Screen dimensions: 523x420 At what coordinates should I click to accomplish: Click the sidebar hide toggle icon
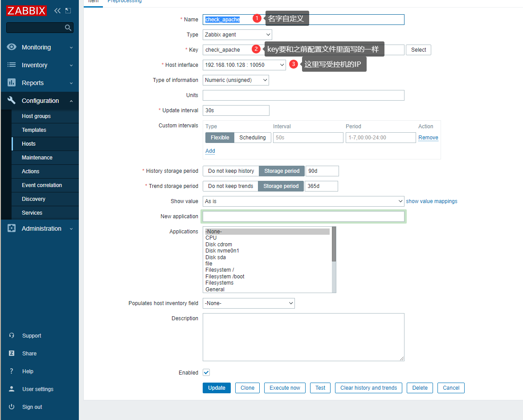pyautogui.click(x=68, y=11)
